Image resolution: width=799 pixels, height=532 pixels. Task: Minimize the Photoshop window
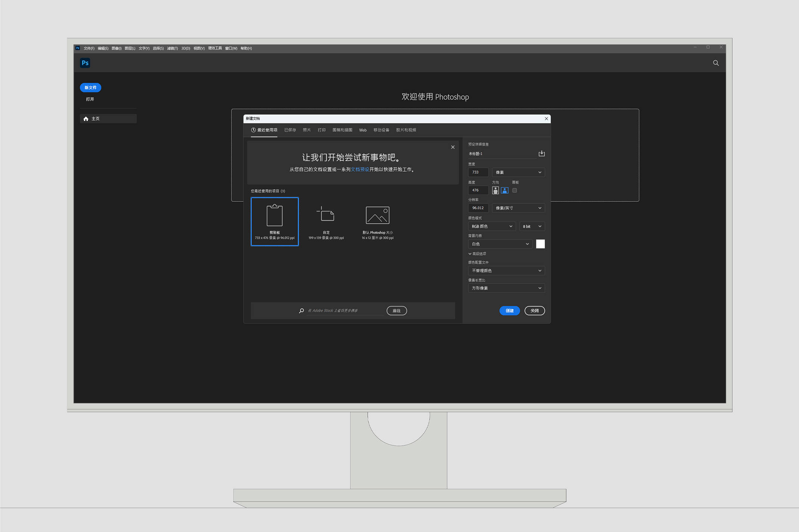695,47
